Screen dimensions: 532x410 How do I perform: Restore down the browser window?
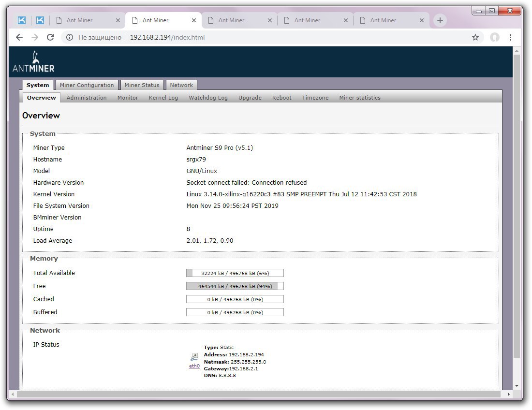coord(492,11)
